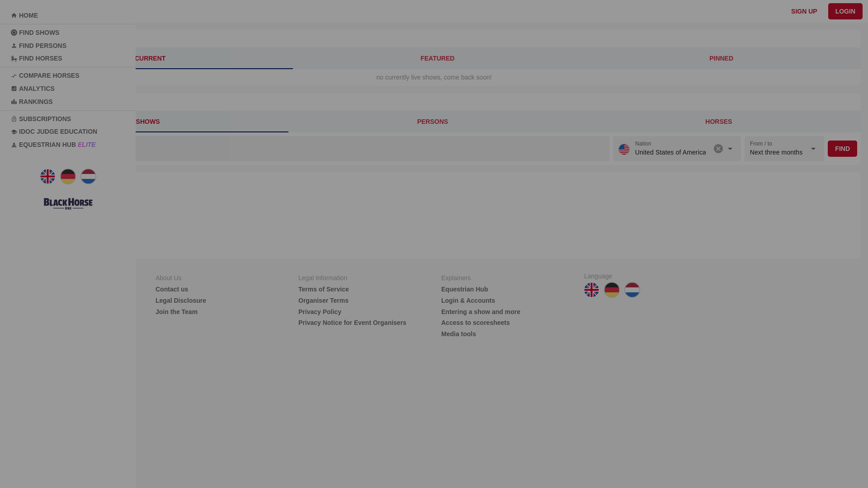
Task: Click the Find button
Action: [x=842, y=149]
